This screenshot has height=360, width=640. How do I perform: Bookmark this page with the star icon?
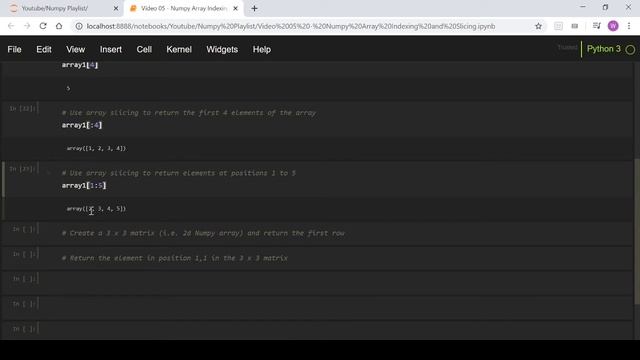point(538,26)
